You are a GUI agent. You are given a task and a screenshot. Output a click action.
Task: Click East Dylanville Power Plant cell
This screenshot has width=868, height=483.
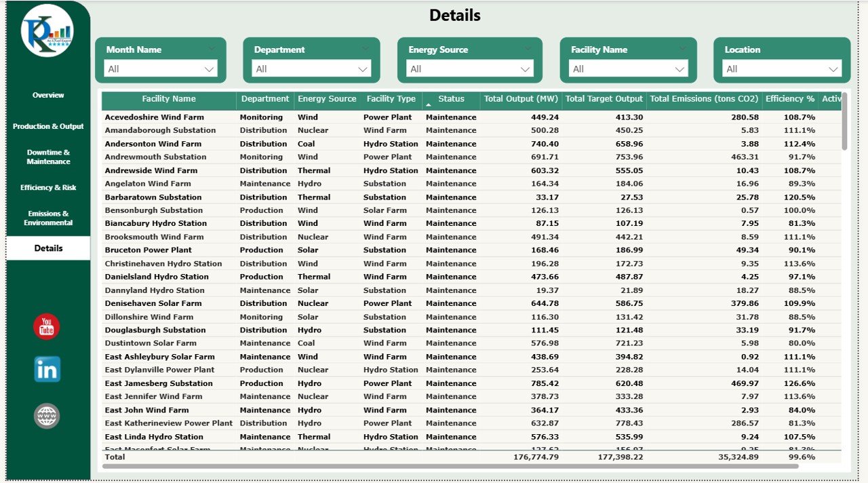[x=159, y=370]
